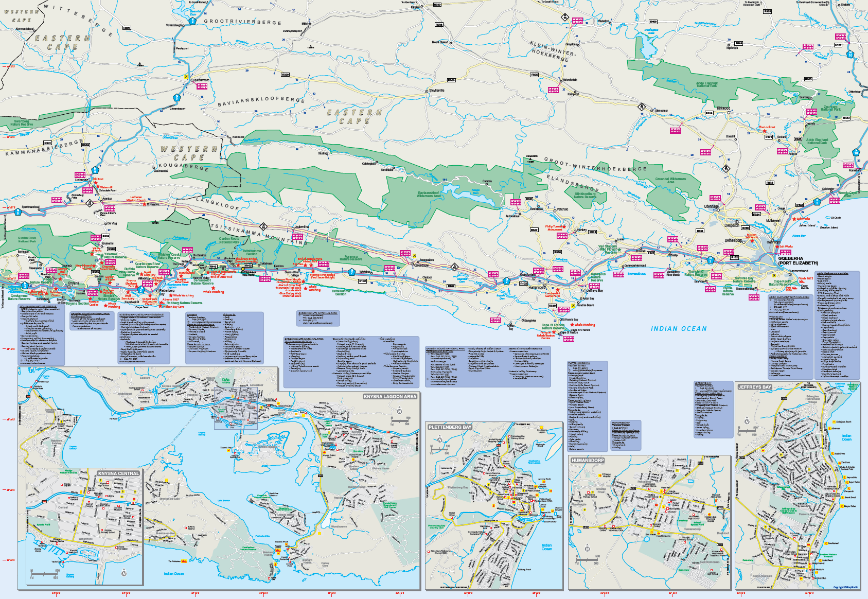Click the R62 diamond marker west of Joubertina
The width and height of the screenshot is (868, 599).
[263, 225]
